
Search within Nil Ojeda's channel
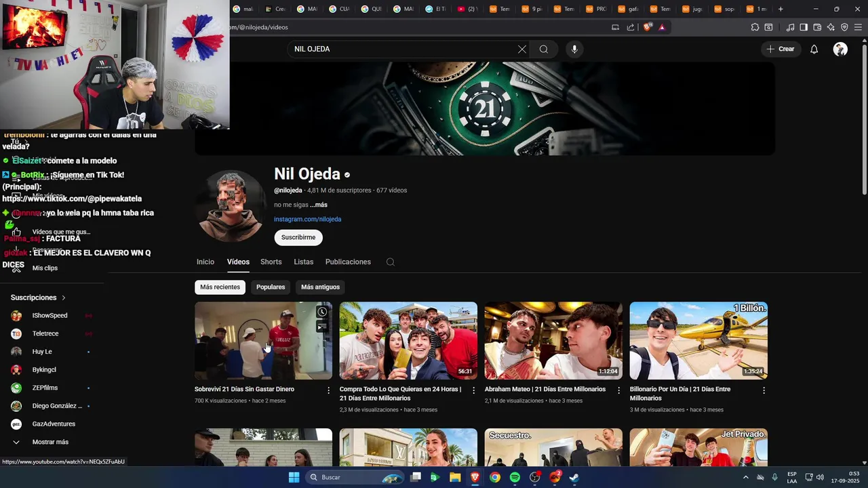click(390, 262)
